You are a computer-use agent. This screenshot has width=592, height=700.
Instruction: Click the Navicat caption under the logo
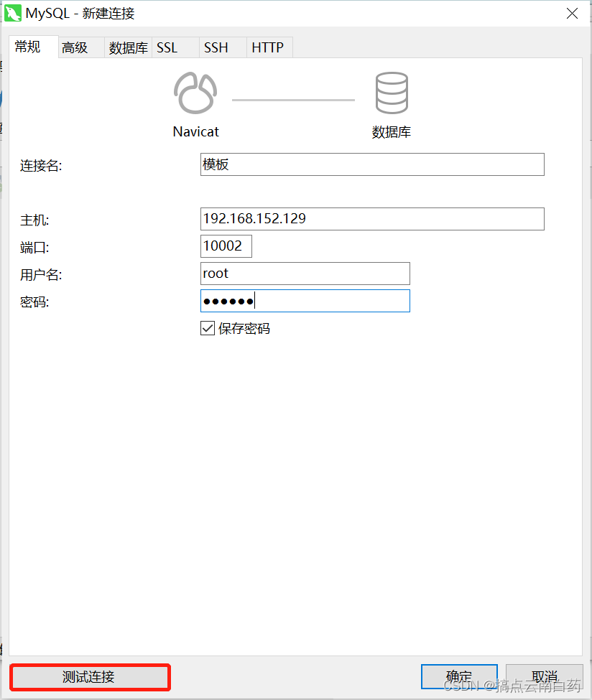pyautogui.click(x=195, y=131)
